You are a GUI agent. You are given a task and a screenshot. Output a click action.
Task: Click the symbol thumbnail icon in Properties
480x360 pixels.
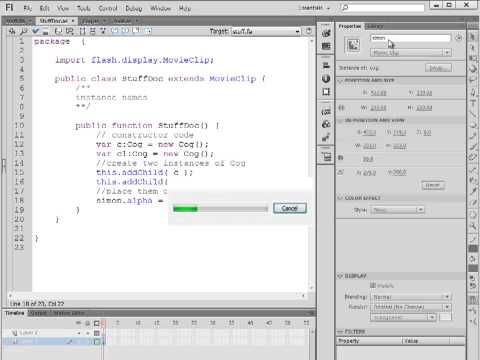[x=353, y=45]
